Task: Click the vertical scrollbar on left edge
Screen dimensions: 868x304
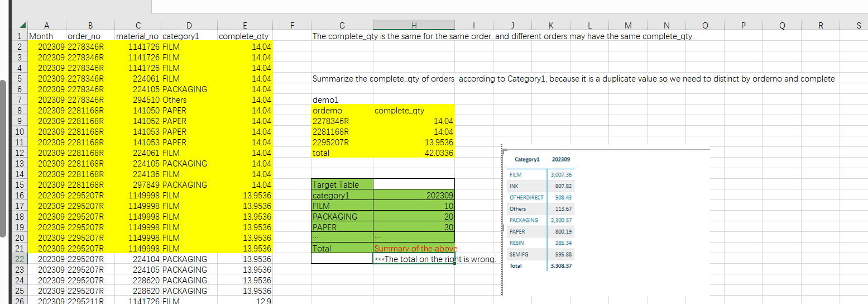Action: [2, 159]
